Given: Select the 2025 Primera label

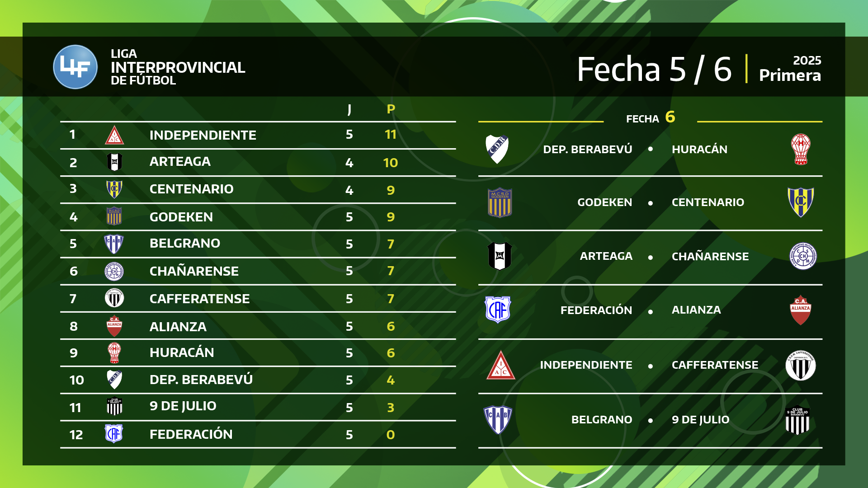Looking at the screenshot, I should 790,69.
